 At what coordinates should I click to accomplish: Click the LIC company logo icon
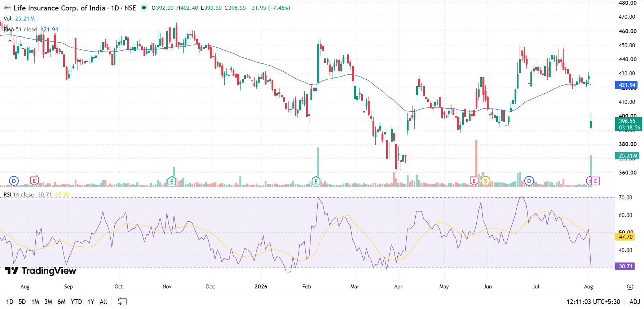point(8,8)
